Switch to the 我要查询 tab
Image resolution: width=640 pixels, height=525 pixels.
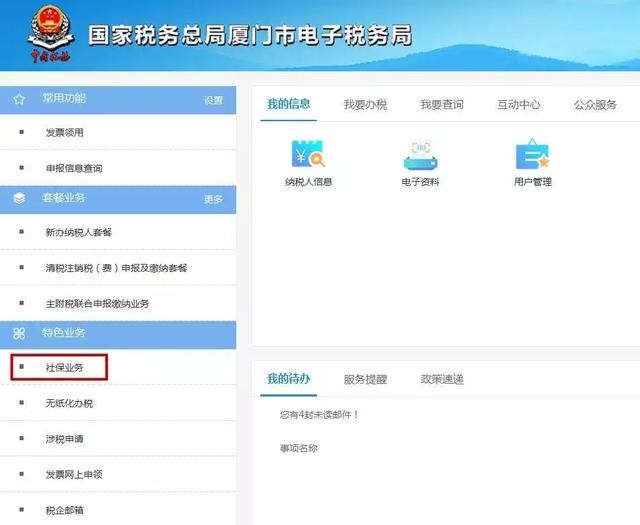442,105
